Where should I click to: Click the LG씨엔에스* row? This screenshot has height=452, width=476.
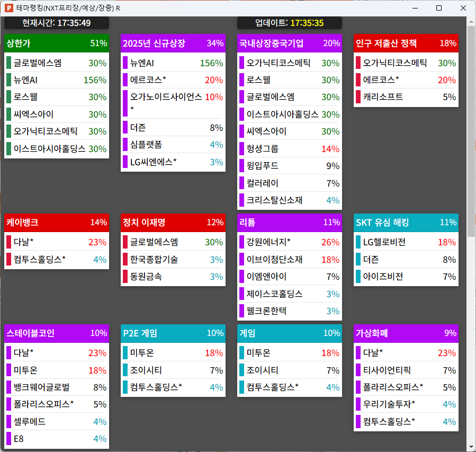pos(173,162)
